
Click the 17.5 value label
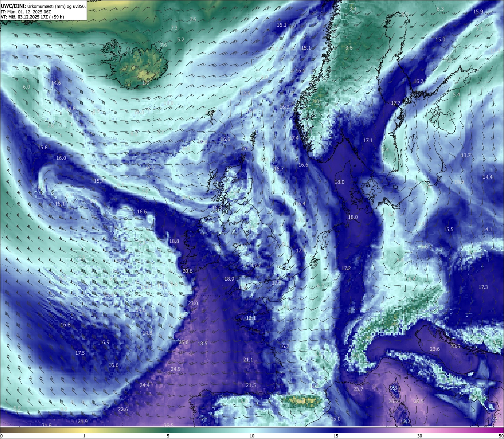pos(80,353)
